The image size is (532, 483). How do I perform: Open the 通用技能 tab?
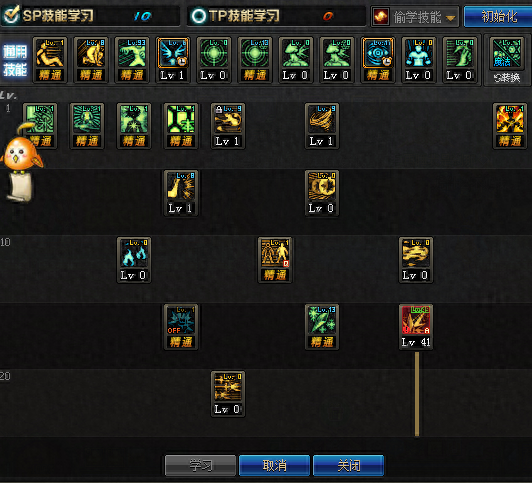[x=15, y=60]
